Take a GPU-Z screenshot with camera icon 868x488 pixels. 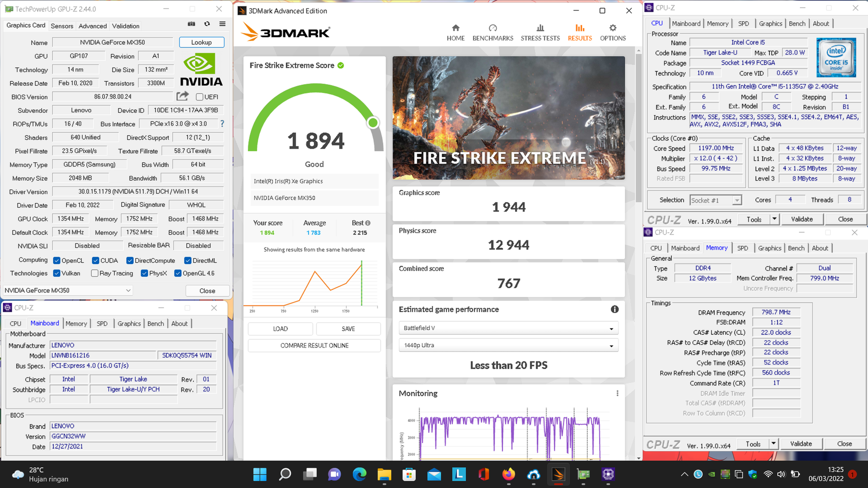[x=192, y=24]
